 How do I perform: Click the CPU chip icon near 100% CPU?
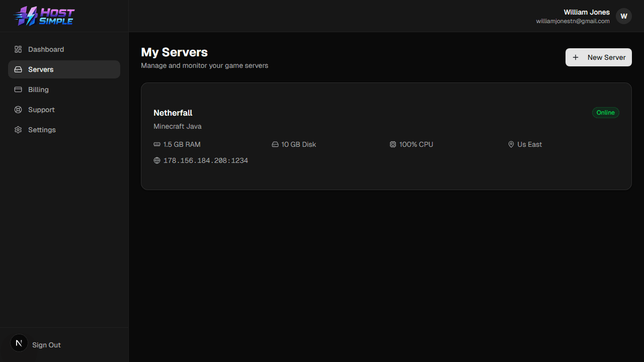pyautogui.click(x=393, y=144)
